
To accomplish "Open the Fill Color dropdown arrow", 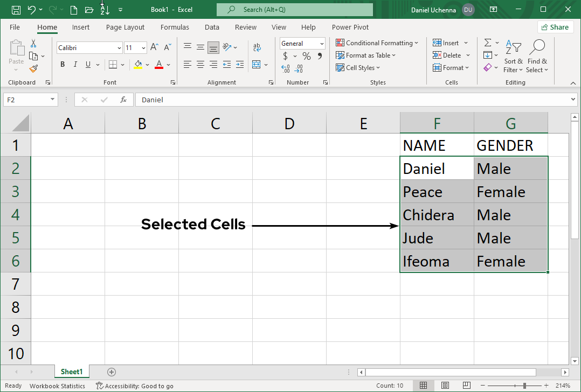I will (147, 65).
